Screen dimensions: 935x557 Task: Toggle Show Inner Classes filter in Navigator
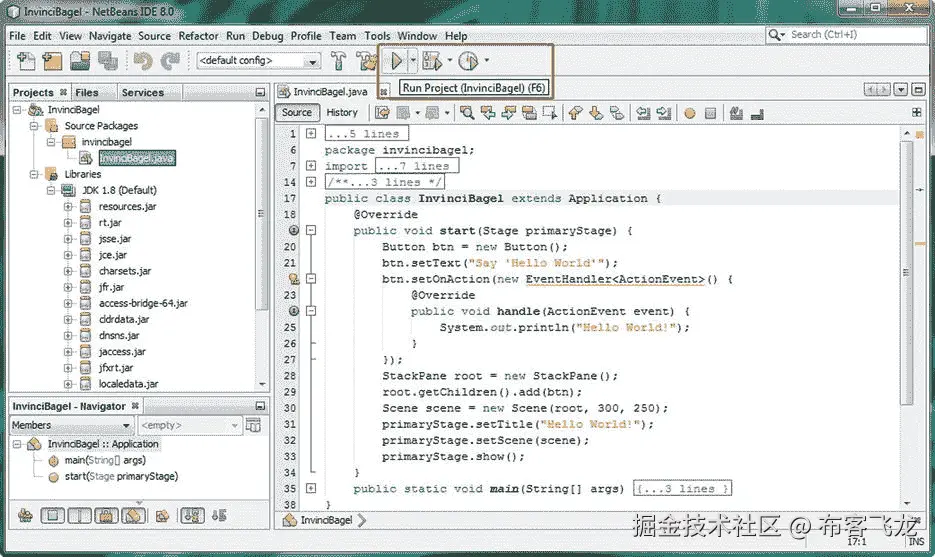pos(134,515)
